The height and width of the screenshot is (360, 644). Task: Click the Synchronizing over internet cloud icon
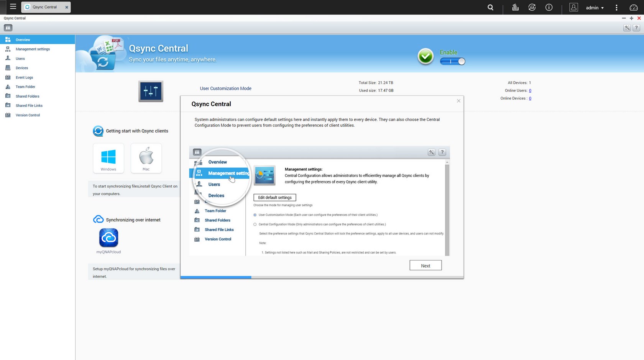point(98,219)
